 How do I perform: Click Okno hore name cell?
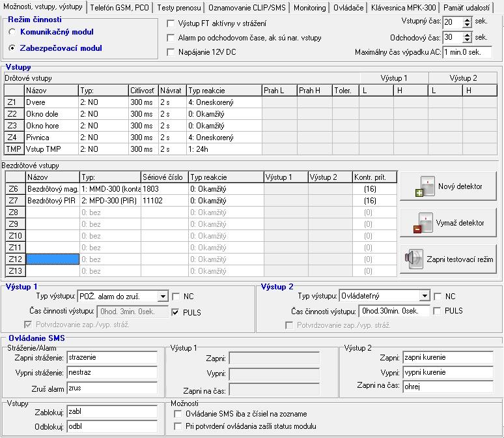coord(51,126)
